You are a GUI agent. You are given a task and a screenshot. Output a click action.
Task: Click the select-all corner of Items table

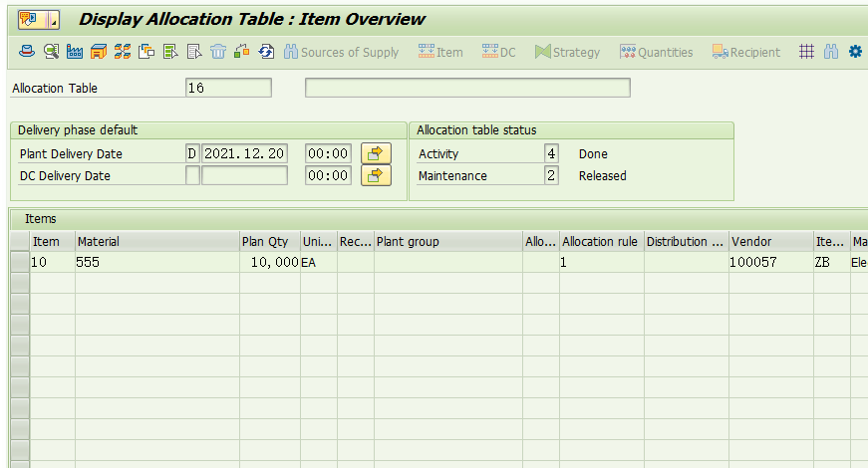pyautogui.click(x=20, y=241)
